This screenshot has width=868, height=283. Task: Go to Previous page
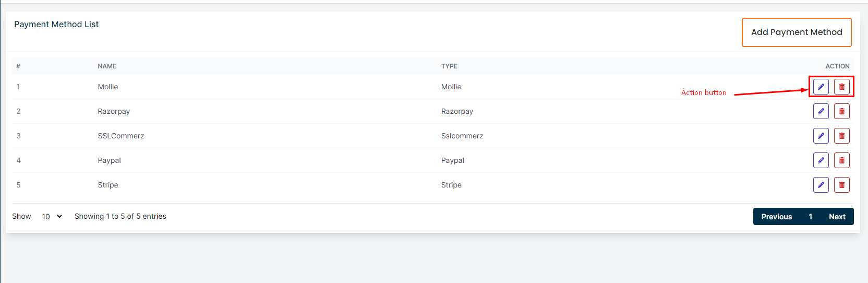(x=776, y=217)
